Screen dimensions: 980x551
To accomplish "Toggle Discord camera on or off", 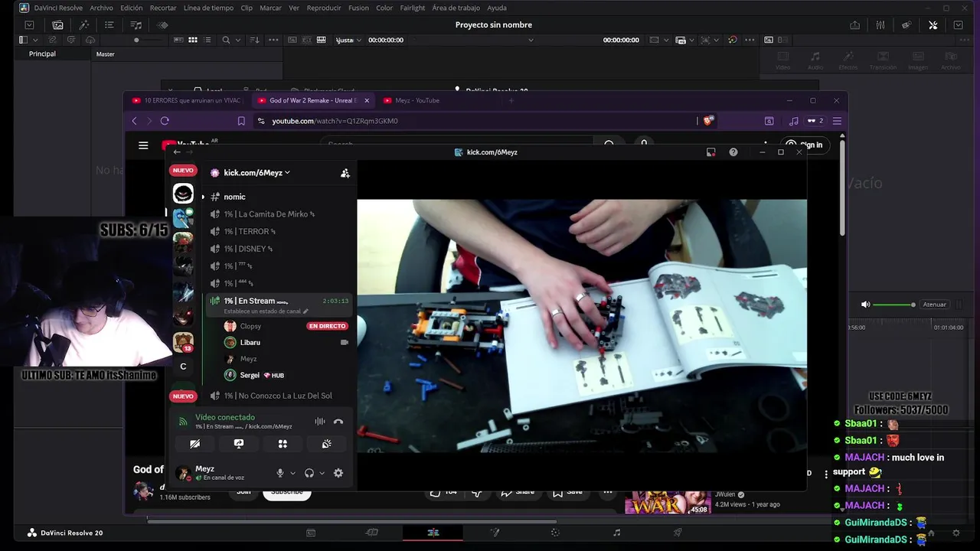I will coord(194,444).
